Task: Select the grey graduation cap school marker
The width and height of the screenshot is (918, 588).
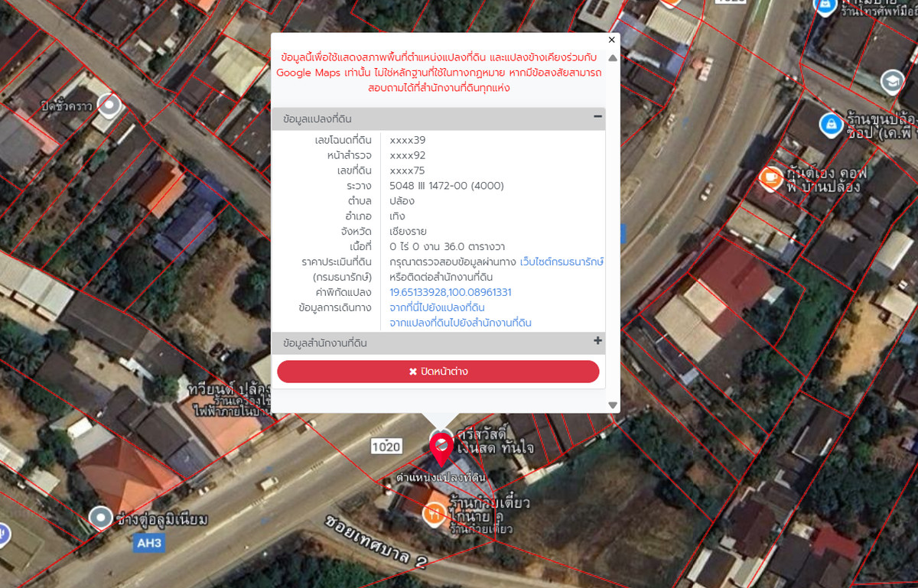Action: coord(892,81)
